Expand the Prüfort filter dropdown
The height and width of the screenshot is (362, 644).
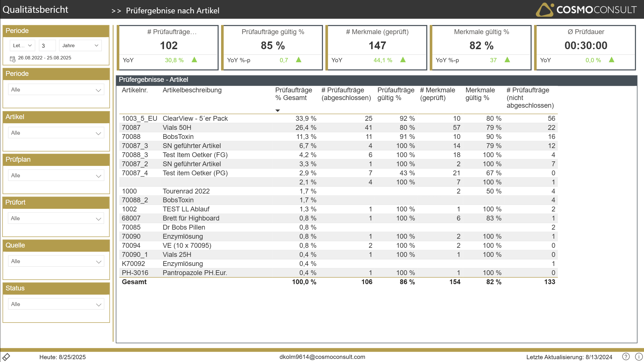(56, 219)
